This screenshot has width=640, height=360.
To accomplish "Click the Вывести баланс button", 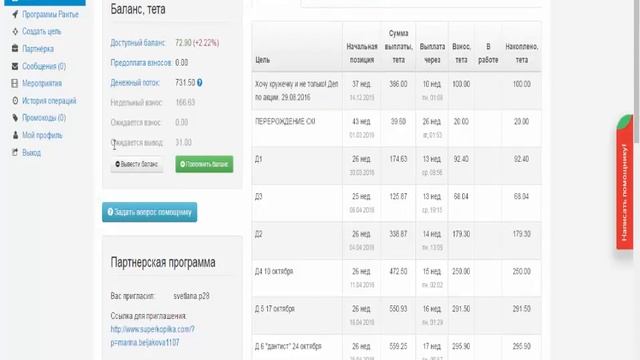I will (137, 164).
